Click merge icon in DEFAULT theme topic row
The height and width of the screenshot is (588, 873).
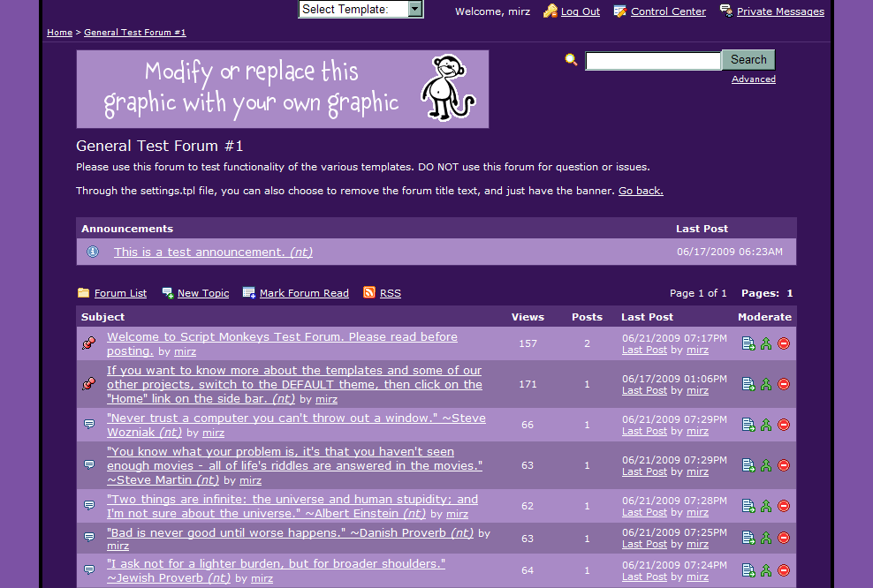(766, 384)
